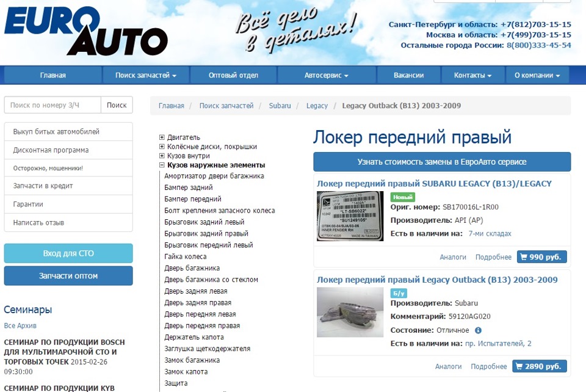Expand the Кузов внутри tree node

tap(162, 156)
